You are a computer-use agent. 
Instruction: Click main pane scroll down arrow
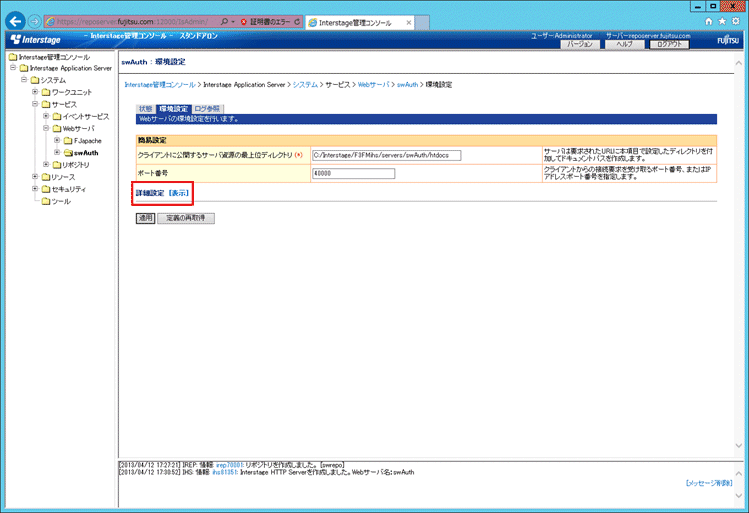coord(738,446)
